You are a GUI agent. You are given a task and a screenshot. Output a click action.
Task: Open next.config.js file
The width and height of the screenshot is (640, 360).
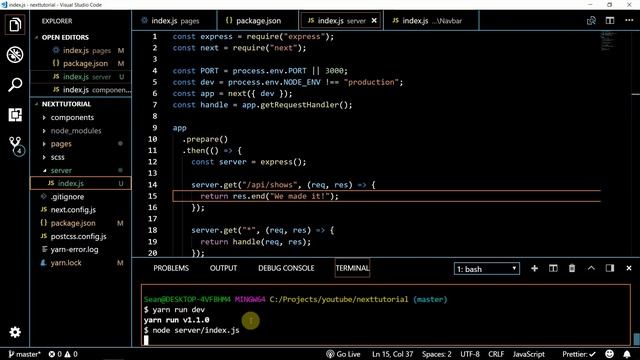[x=81, y=210]
